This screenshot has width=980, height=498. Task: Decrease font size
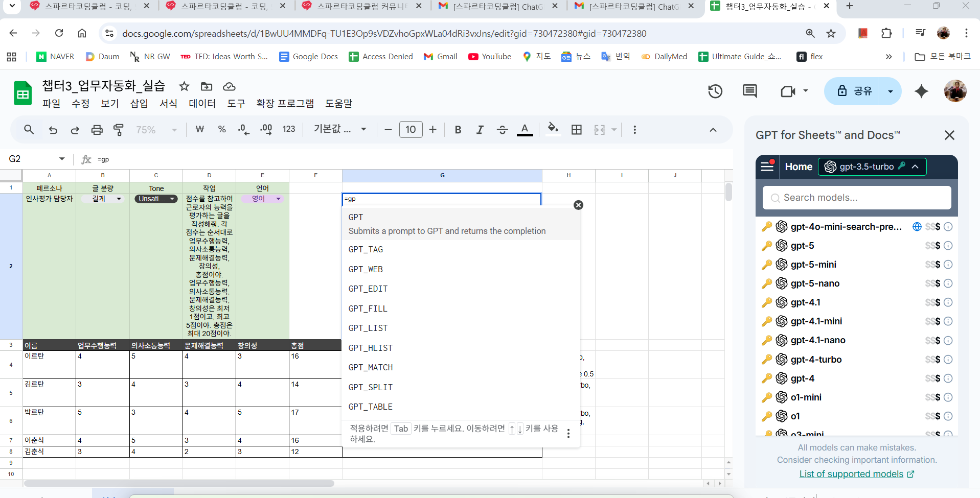click(x=388, y=130)
